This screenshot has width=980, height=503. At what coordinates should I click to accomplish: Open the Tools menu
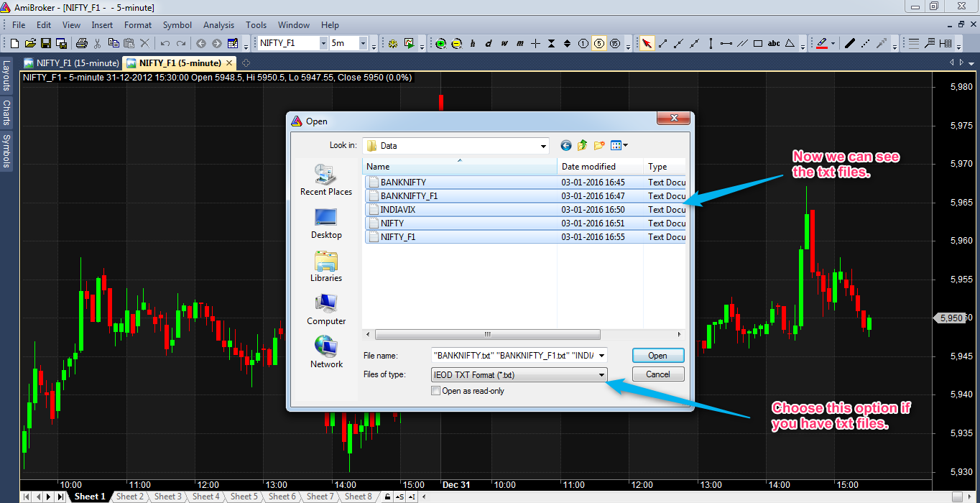pyautogui.click(x=256, y=25)
